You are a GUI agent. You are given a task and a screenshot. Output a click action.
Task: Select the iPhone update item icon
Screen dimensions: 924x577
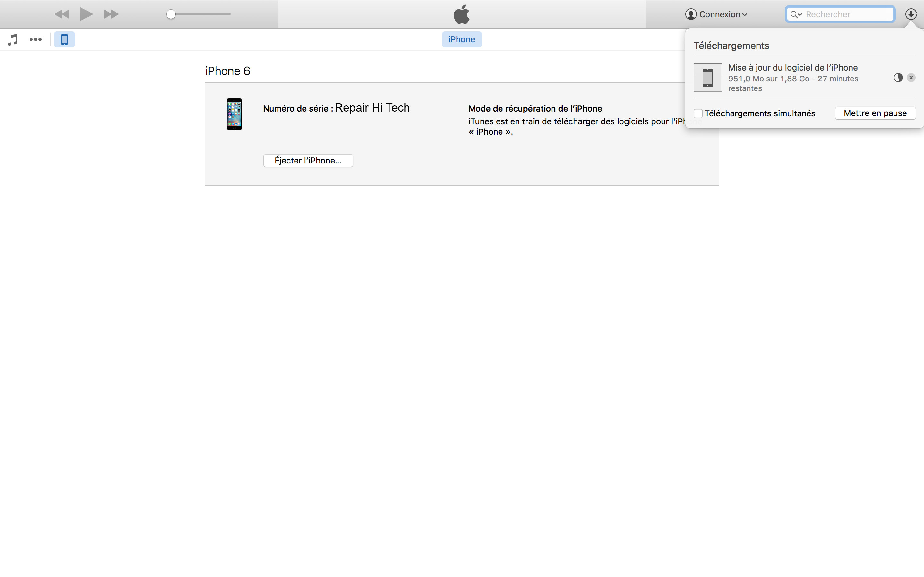(707, 78)
